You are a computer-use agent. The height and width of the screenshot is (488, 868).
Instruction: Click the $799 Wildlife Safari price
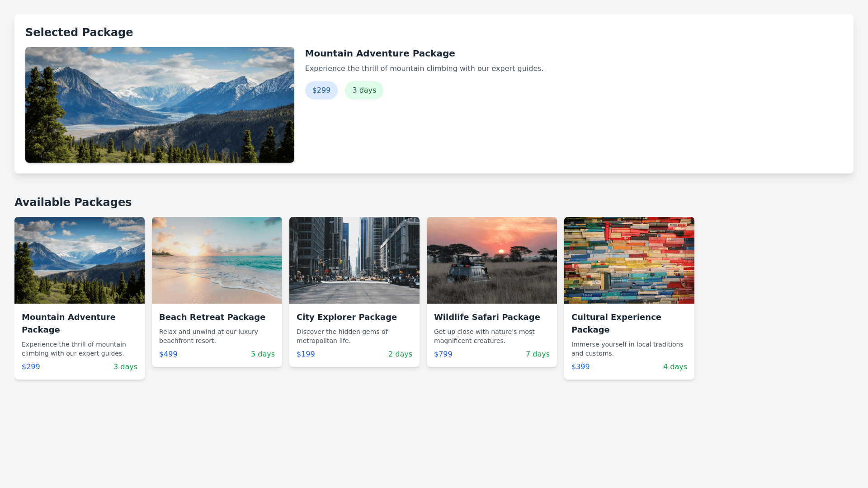click(443, 354)
